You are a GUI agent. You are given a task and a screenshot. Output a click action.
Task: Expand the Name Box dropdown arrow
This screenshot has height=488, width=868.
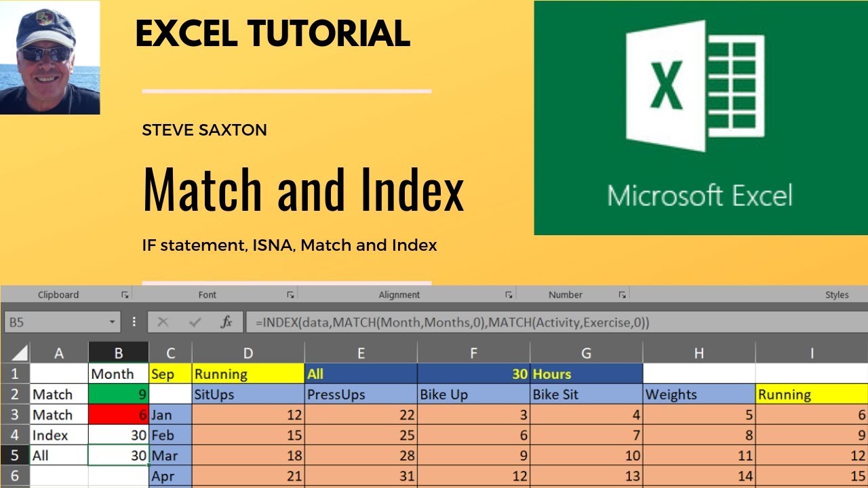113,323
